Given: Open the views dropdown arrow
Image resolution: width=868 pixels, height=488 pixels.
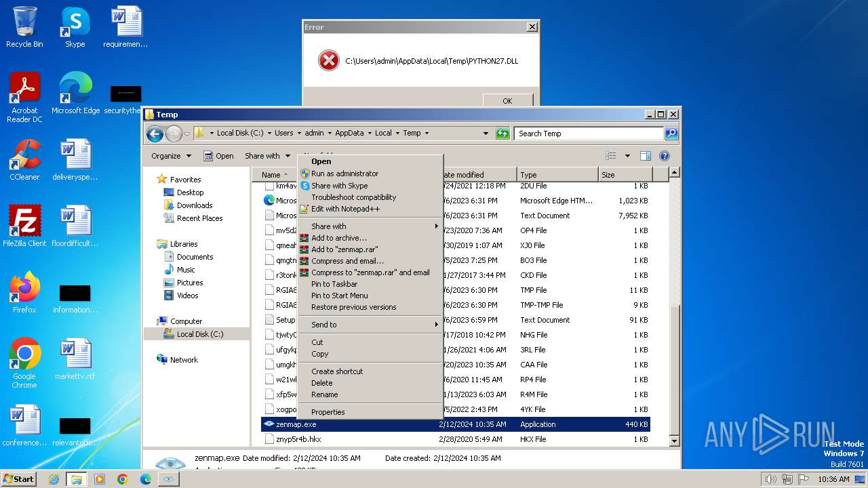Looking at the screenshot, I should pos(627,156).
